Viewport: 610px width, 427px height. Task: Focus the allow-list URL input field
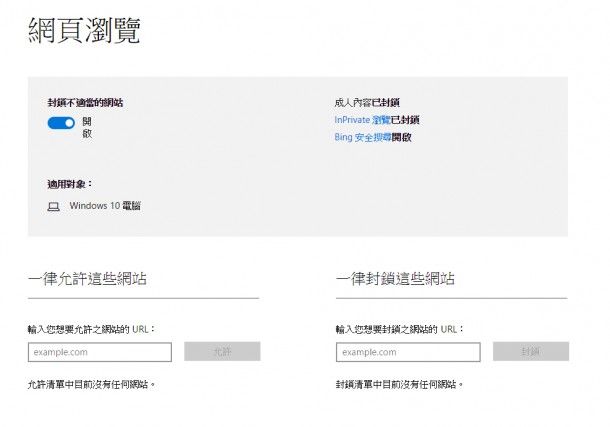100,352
